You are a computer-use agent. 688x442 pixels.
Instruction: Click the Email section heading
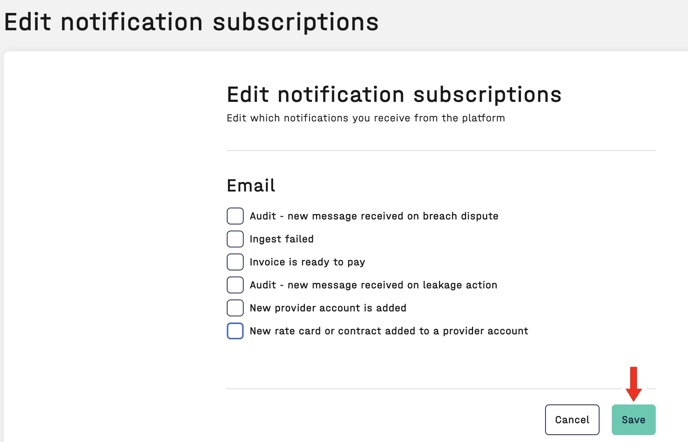(251, 186)
